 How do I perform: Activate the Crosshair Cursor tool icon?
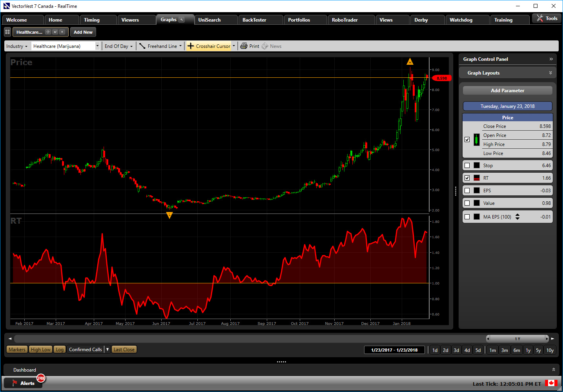click(191, 46)
